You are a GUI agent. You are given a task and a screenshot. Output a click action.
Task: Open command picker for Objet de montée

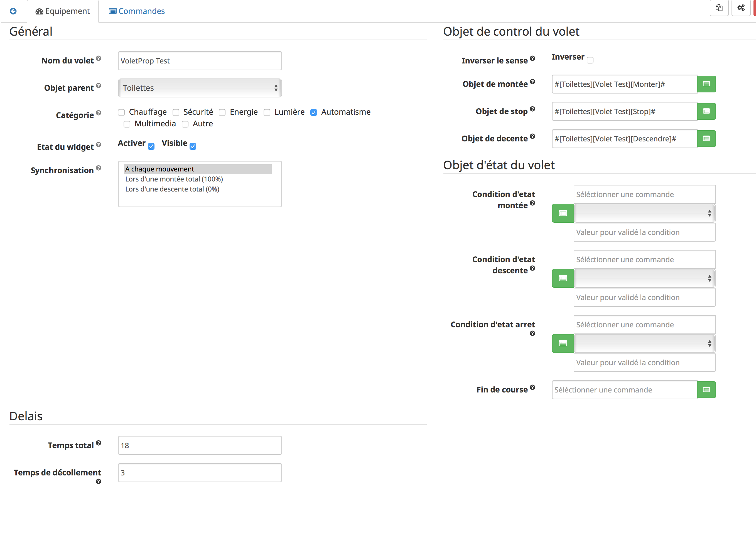click(706, 84)
